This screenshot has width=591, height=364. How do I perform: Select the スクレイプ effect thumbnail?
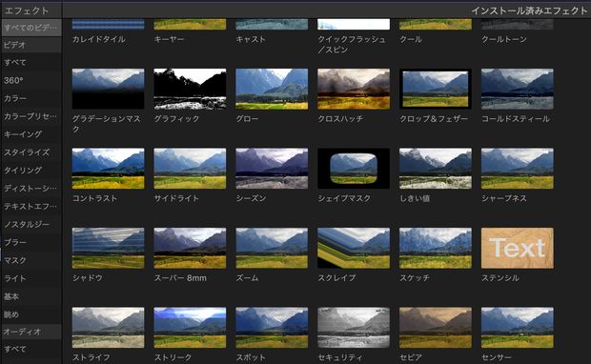coord(354,248)
